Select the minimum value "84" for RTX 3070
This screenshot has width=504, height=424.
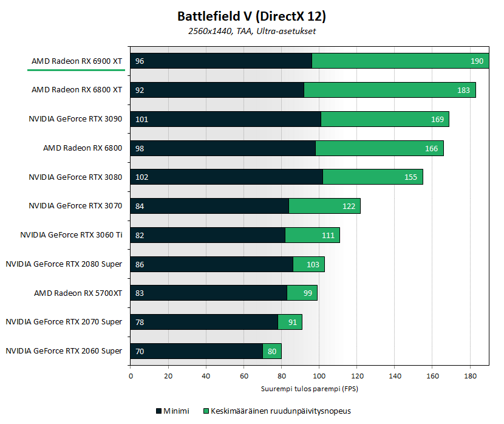pyautogui.click(x=140, y=207)
